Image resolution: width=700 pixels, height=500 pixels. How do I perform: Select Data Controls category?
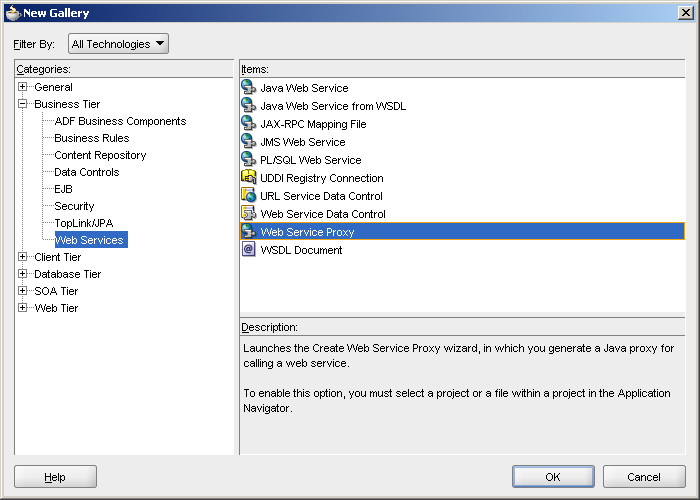[87, 172]
